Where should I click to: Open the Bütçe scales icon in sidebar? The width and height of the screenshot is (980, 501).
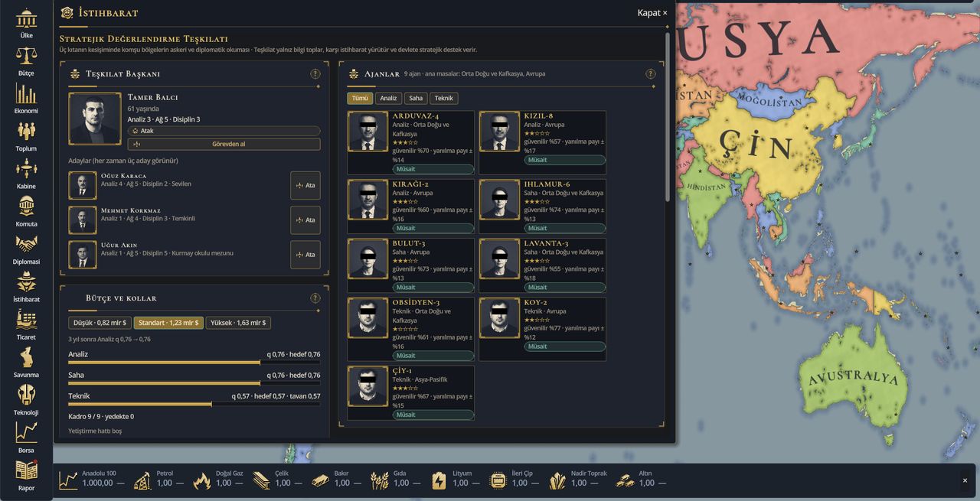[x=26, y=60]
